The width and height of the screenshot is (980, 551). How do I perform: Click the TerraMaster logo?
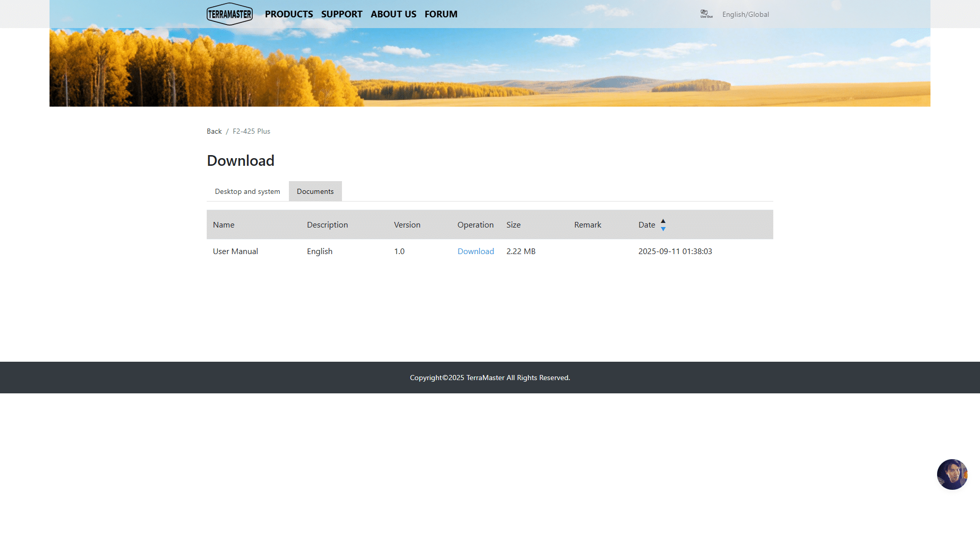pos(229,14)
